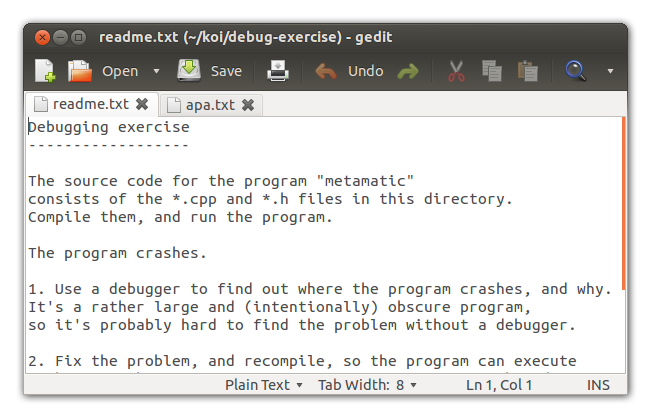651x418 pixels.
Task: Click the Save disk icon
Action: click(x=189, y=71)
